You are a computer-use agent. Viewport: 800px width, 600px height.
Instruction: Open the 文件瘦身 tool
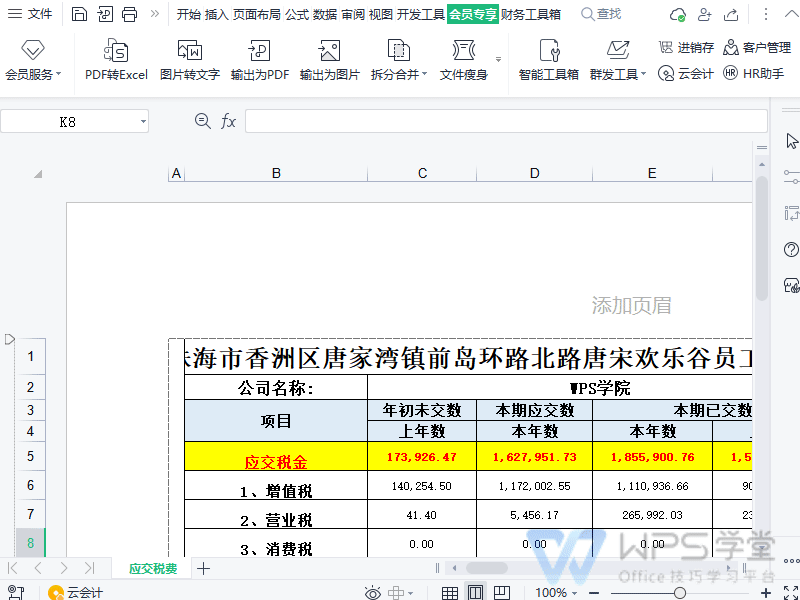tap(463, 52)
